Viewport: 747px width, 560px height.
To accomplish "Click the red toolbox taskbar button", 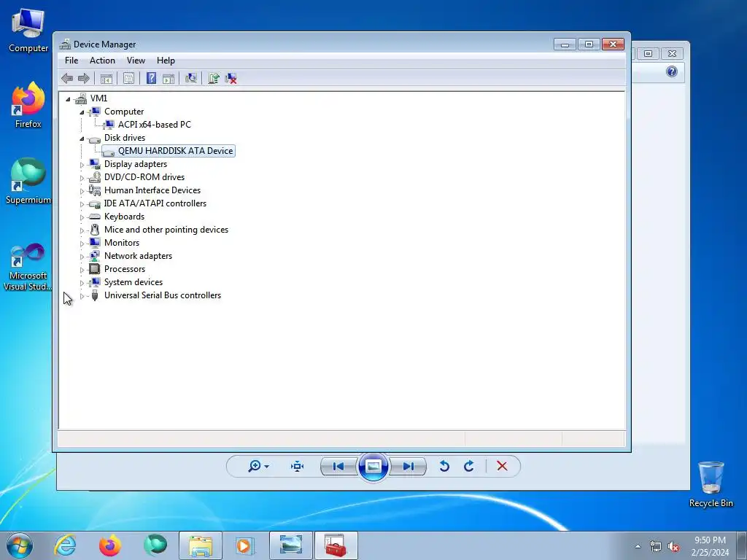I will 336,545.
